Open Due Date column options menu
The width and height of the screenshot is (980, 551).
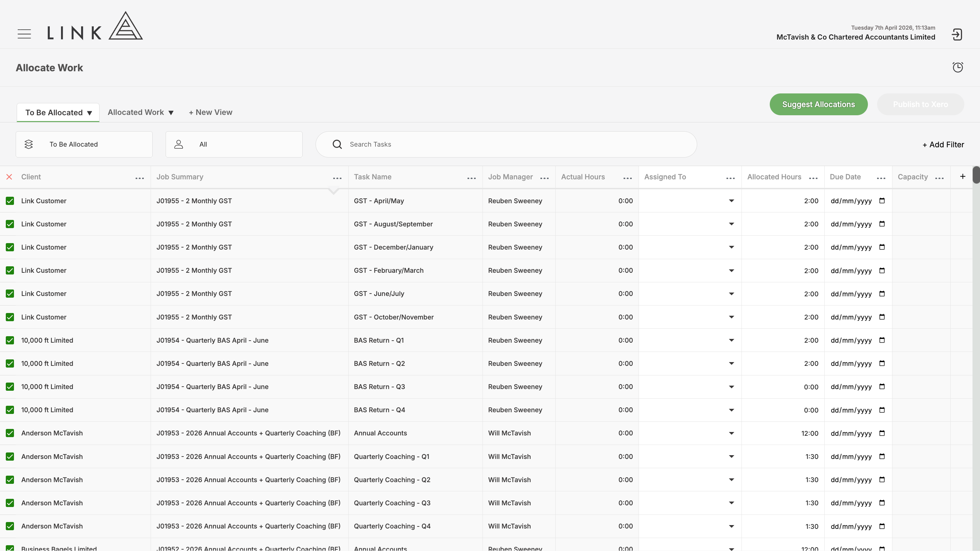pyautogui.click(x=881, y=178)
